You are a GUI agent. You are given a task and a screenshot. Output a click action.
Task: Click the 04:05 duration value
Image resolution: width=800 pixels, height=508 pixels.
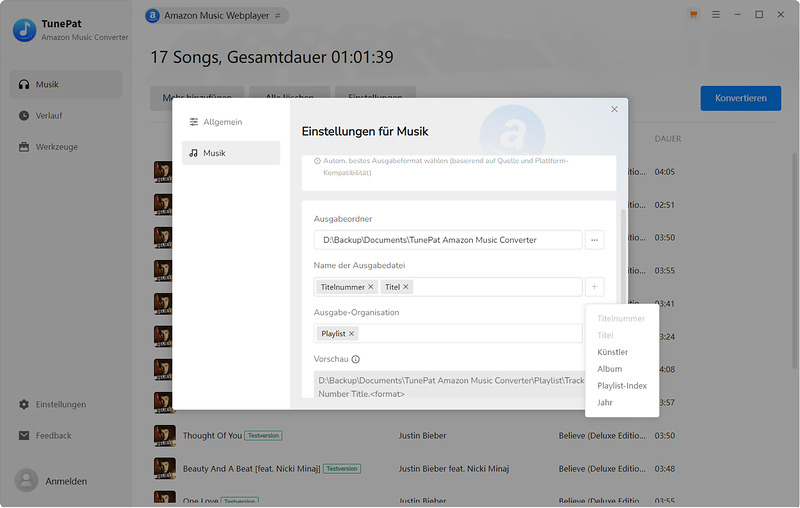(665, 172)
